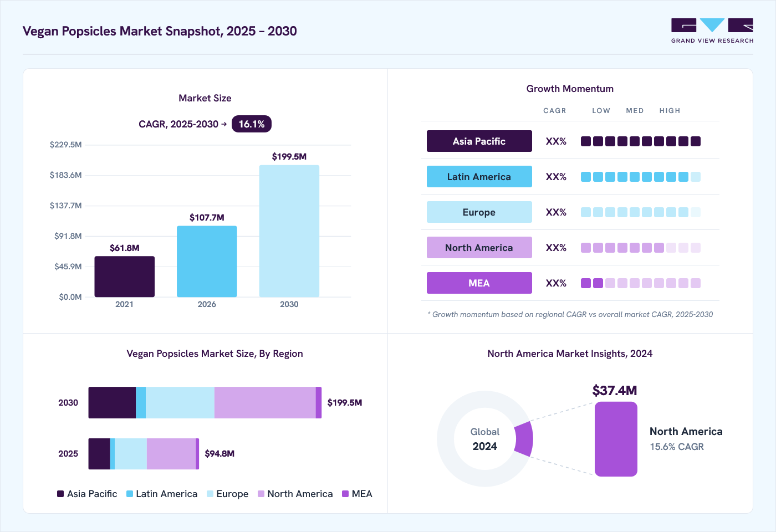Select the Europe region label
776x532 pixels.
point(479,212)
